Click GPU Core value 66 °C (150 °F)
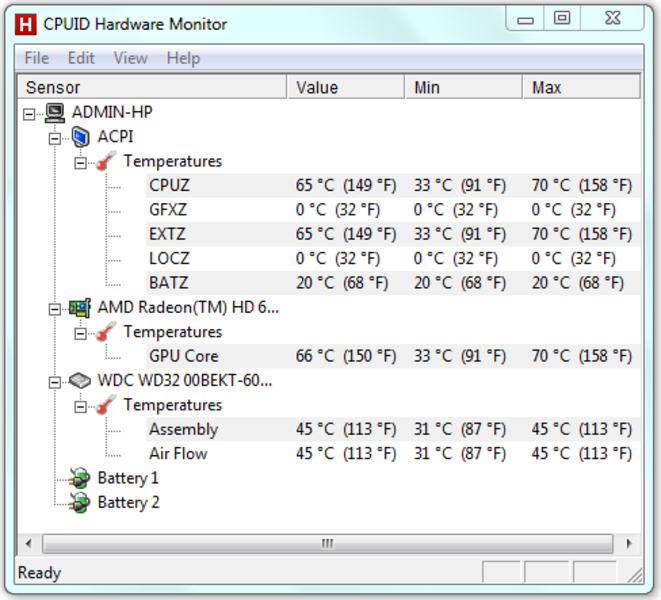The image size is (661, 600). [346, 356]
